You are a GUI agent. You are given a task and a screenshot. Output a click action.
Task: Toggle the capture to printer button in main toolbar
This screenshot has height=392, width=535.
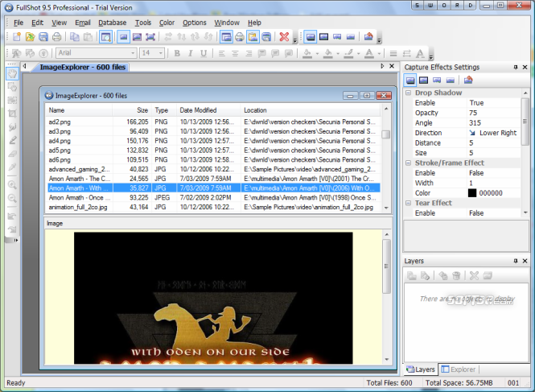[240, 36]
